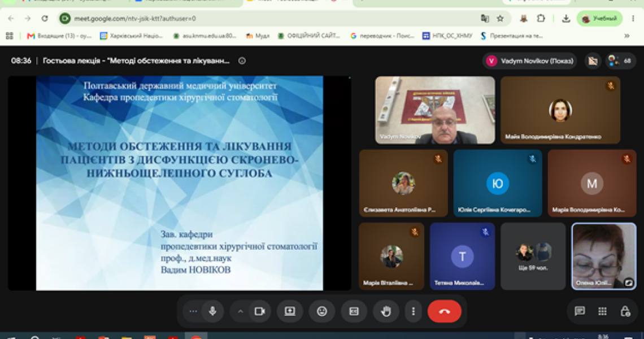Click picture-in-picture icon on Олена's tile

pos(628,282)
